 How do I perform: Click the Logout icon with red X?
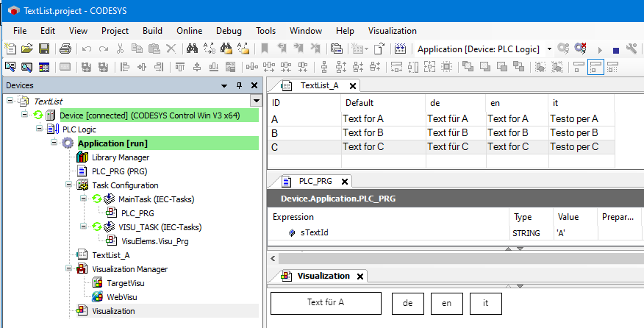[580, 49]
